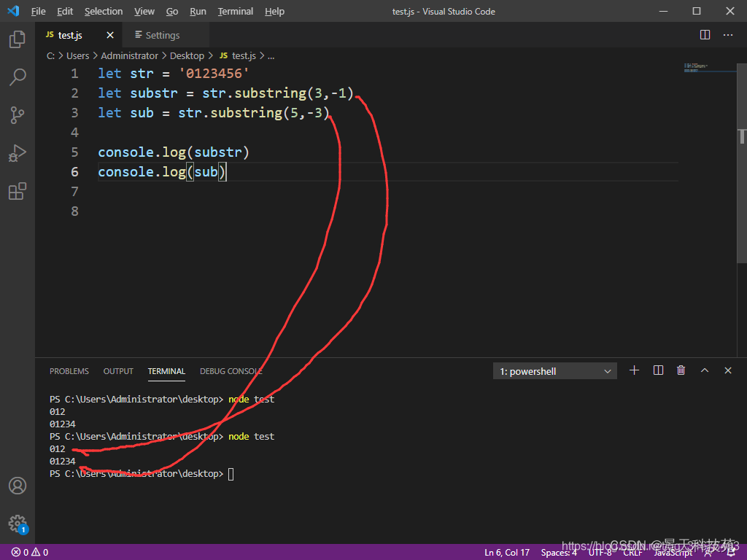Click the Split Editor Right icon
747x560 pixels.
705,35
